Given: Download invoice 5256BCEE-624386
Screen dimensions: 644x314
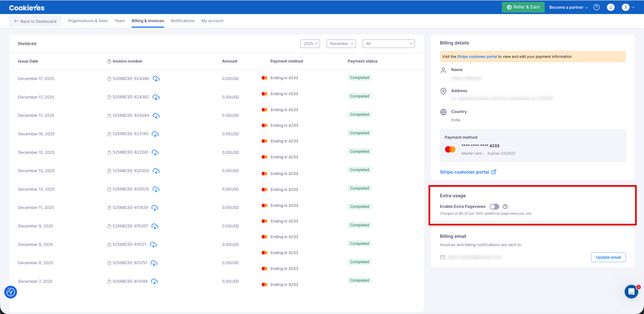Looking at the screenshot, I should tap(156, 79).
